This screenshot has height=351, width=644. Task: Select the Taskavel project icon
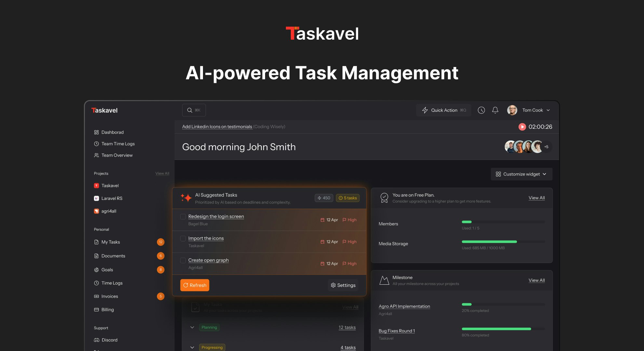coord(96,185)
